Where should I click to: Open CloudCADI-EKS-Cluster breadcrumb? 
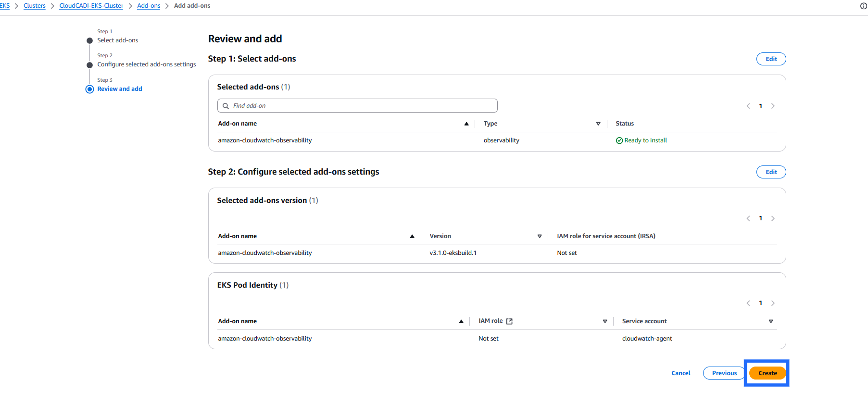(91, 6)
